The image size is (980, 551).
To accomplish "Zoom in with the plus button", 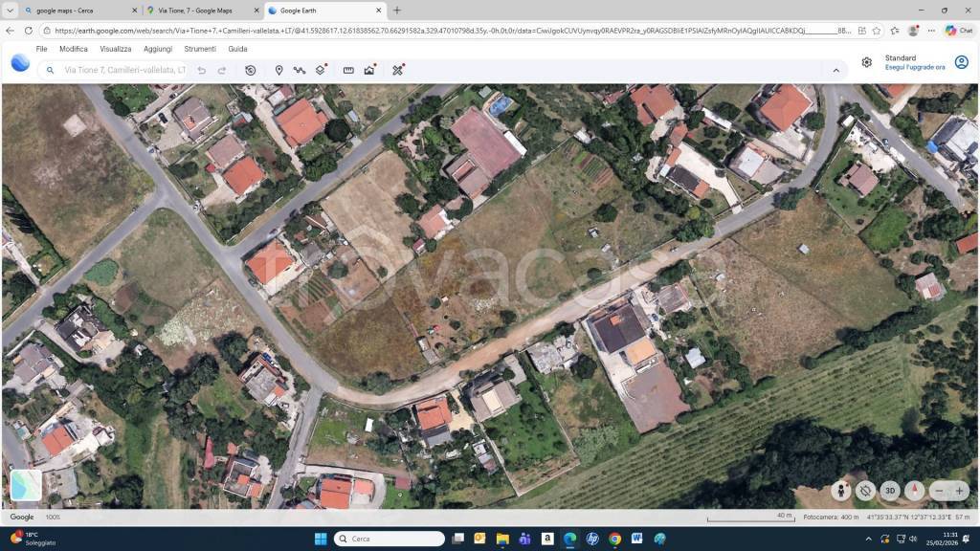I will [959, 491].
